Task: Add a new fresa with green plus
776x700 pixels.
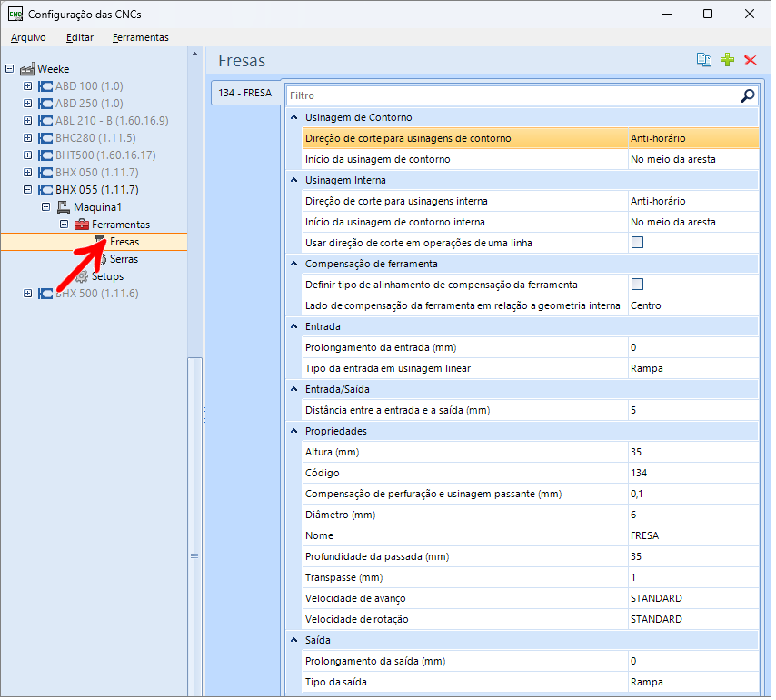Action: [727, 60]
